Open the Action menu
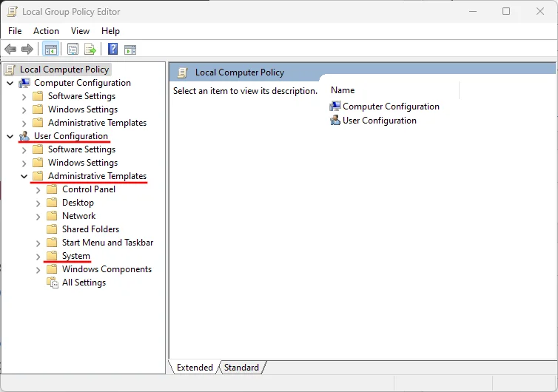Screen dimensions: 558x392 (x=46, y=31)
